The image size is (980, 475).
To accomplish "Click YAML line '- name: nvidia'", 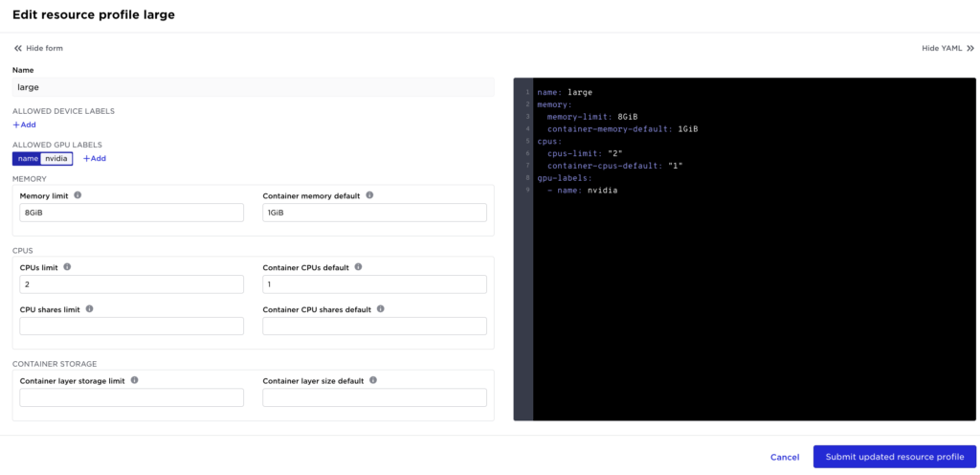I will tap(582, 190).
